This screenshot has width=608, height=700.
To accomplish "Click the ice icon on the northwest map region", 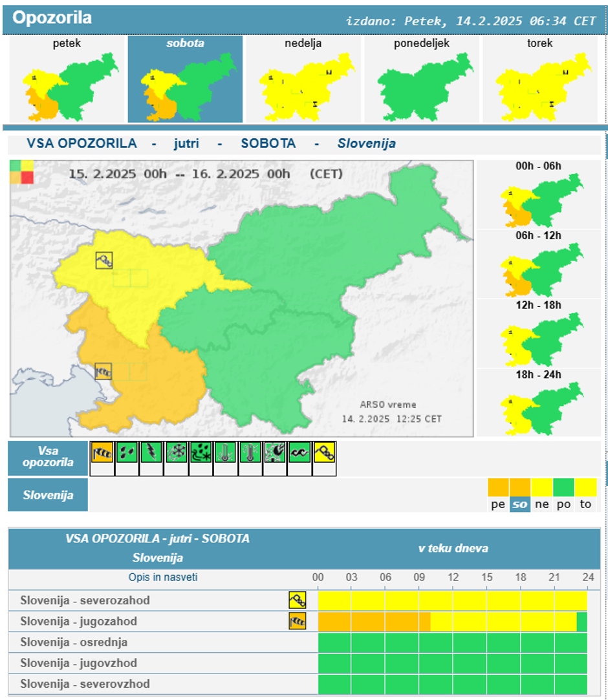I will (x=103, y=260).
